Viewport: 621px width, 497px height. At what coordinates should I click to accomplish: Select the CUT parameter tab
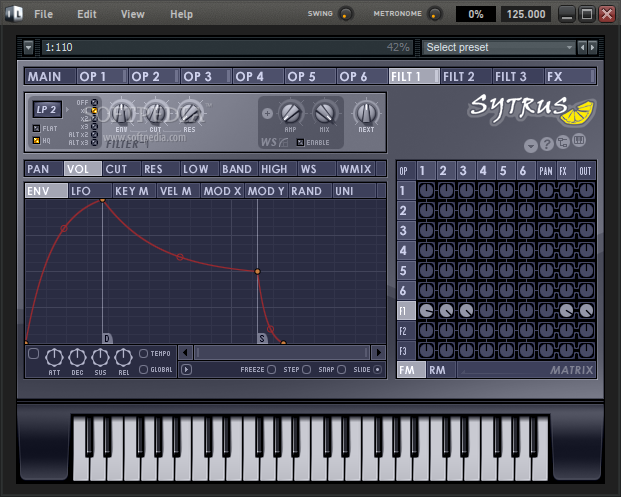click(122, 169)
